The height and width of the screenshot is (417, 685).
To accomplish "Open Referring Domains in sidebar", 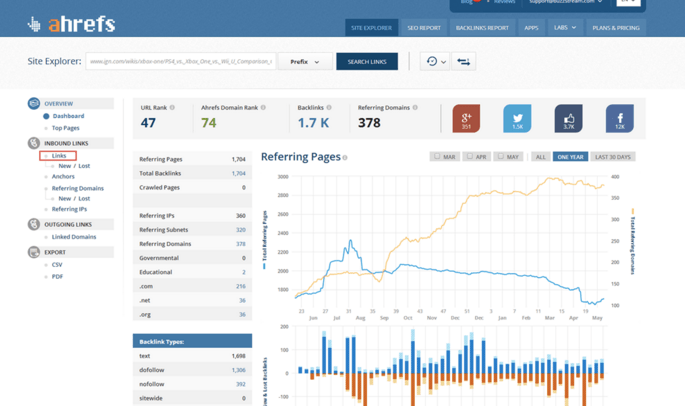I will tap(78, 188).
